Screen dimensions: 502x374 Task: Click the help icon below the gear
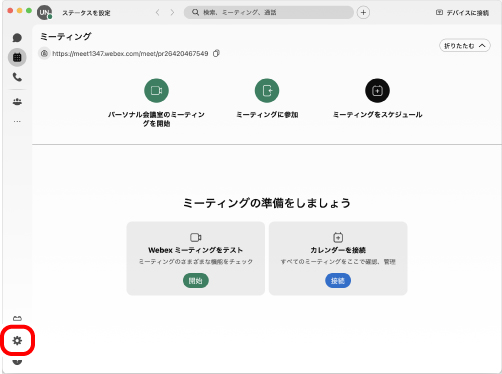17,362
